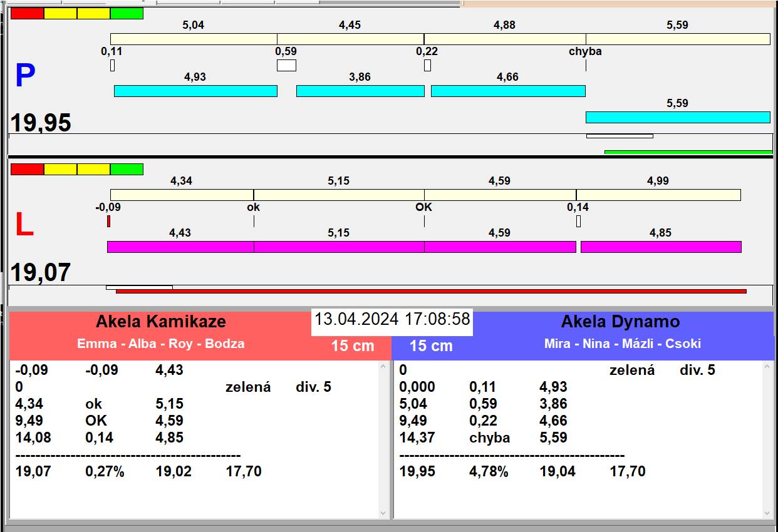Image resolution: width=778 pixels, height=532 pixels.
Task: Click the green start light in lane P
Action: [x=127, y=13]
